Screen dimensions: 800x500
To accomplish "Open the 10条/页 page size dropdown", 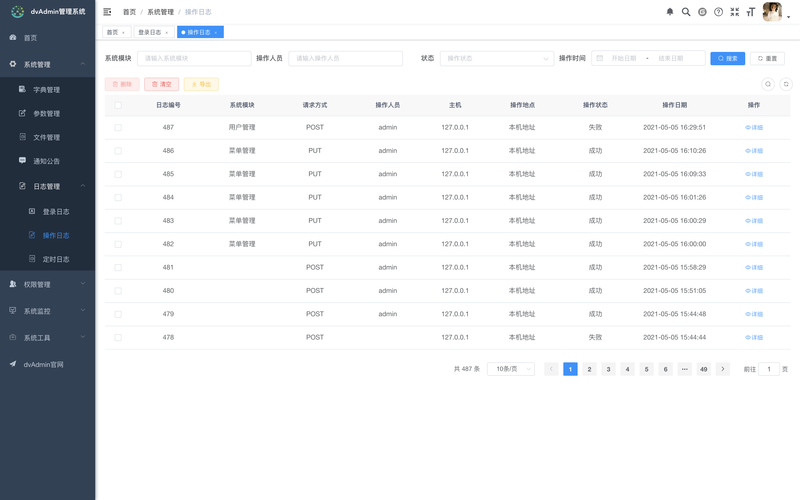I will click(511, 369).
